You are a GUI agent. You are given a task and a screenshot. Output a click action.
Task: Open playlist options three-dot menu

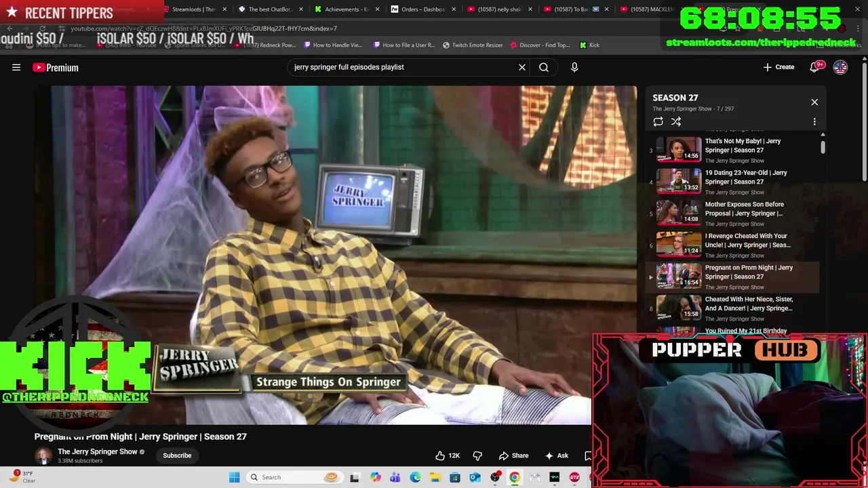pos(814,121)
